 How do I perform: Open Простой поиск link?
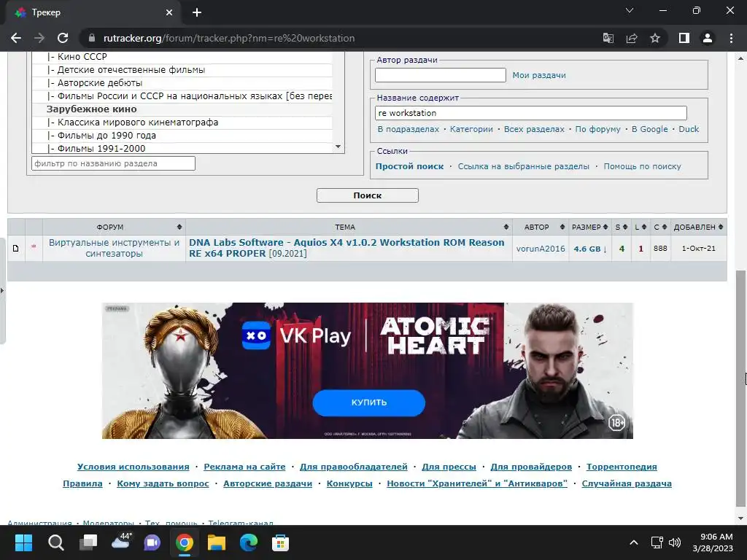[x=409, y=166]
